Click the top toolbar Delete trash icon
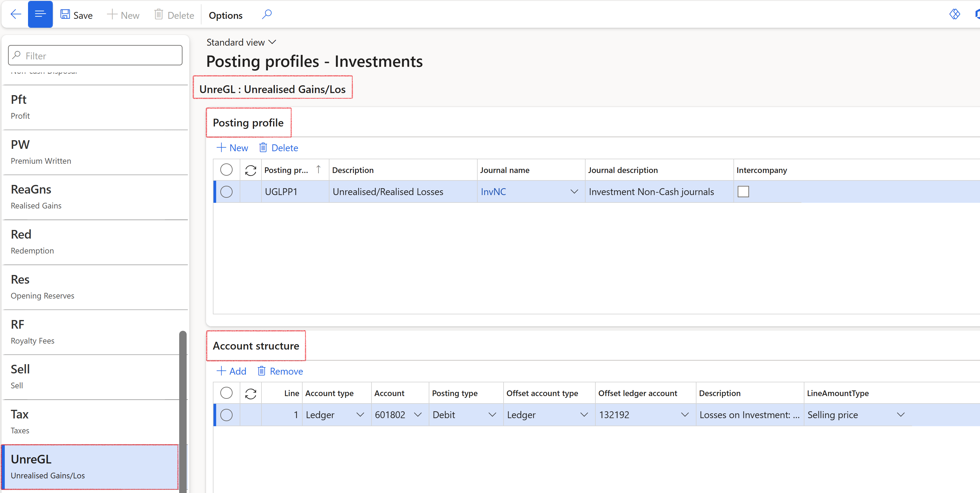Viewport: 980px width, 493px height. pyautogui.click(x=159, y=15)
